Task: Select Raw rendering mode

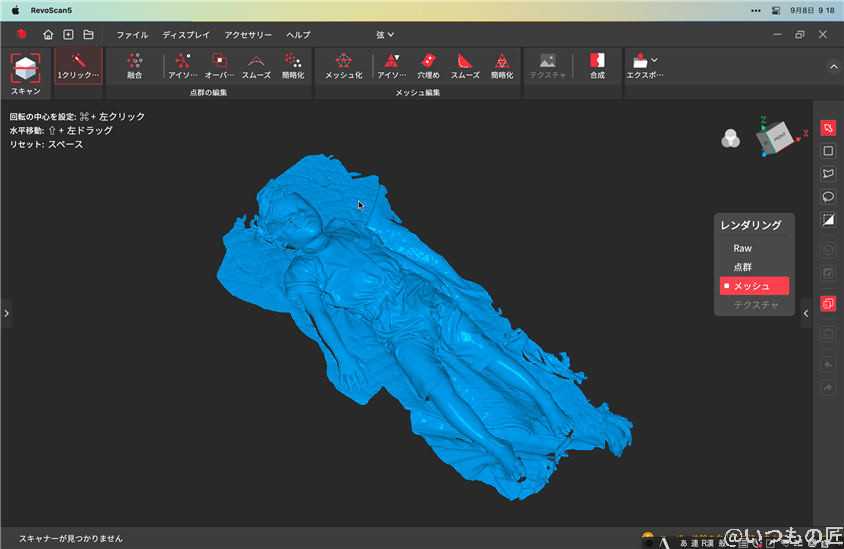Action: 743,248
